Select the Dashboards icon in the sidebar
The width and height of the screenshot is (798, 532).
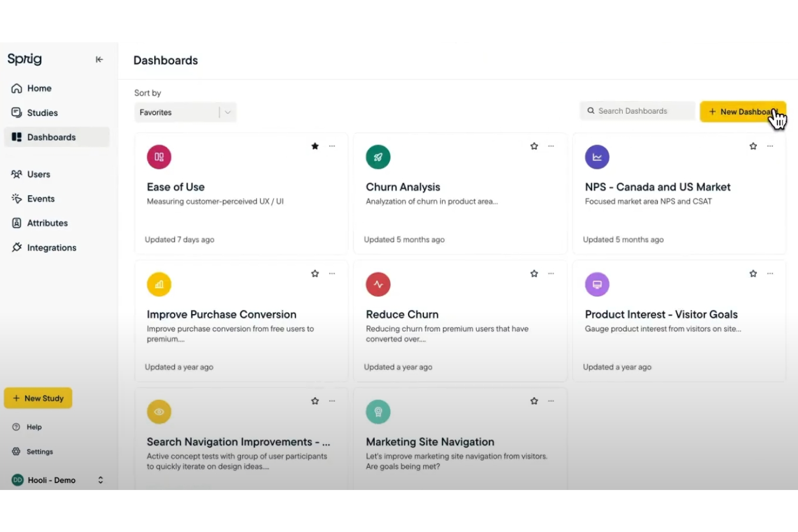point(17,137)
